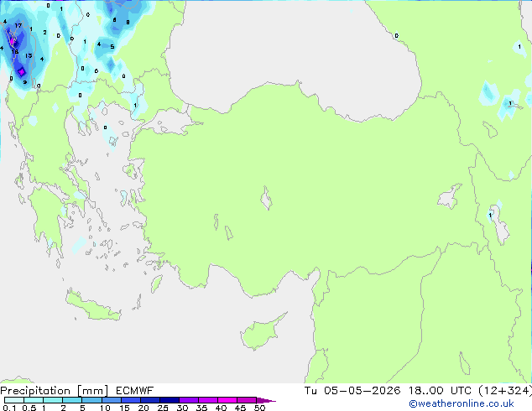Click the 1 to 2 mm legend swatch
The image size is (532, 411).
(x=53, y=400)
